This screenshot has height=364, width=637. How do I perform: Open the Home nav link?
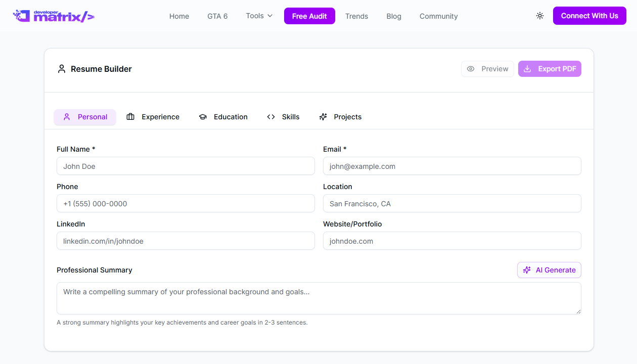179,16
